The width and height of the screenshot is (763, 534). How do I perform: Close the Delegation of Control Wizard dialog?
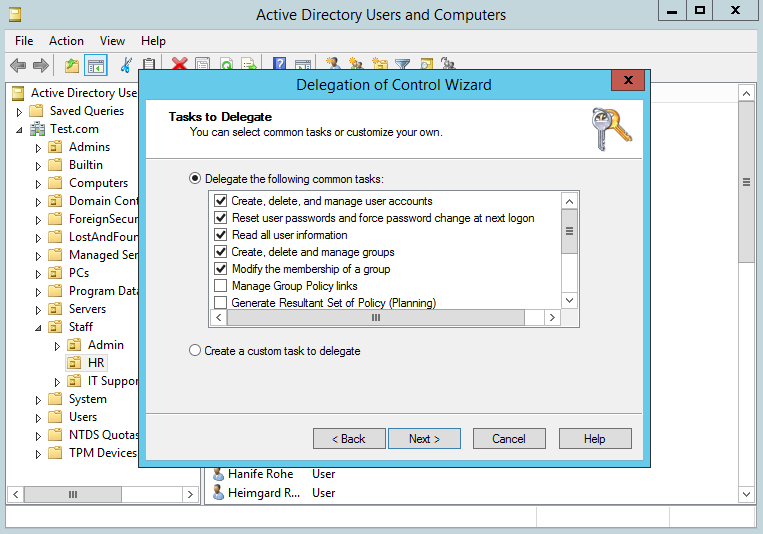coord(628,80)
